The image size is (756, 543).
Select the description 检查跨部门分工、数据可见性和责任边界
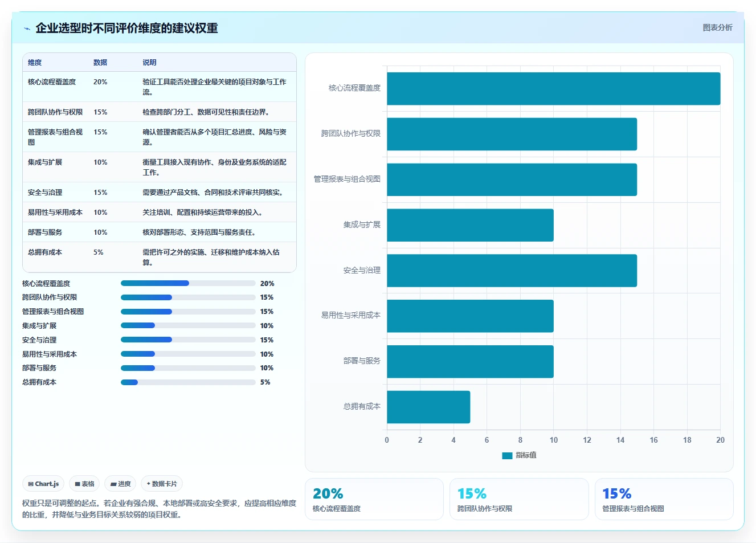(206, 112)
